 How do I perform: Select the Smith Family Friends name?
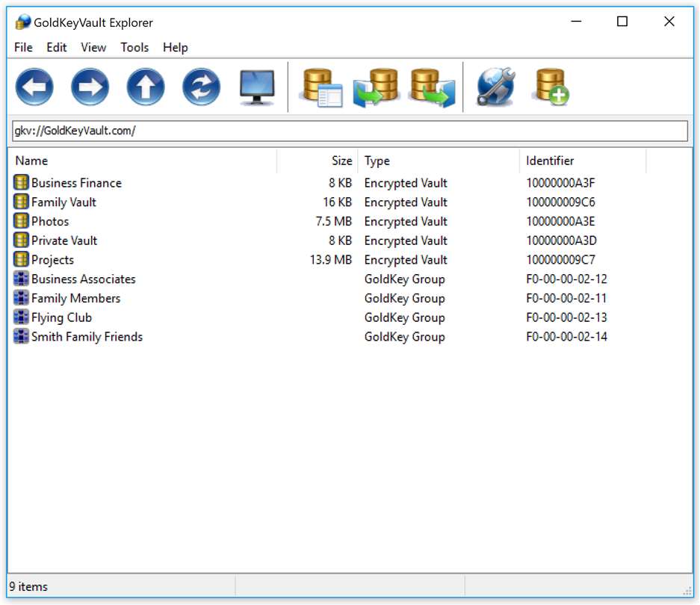point(87,336)
